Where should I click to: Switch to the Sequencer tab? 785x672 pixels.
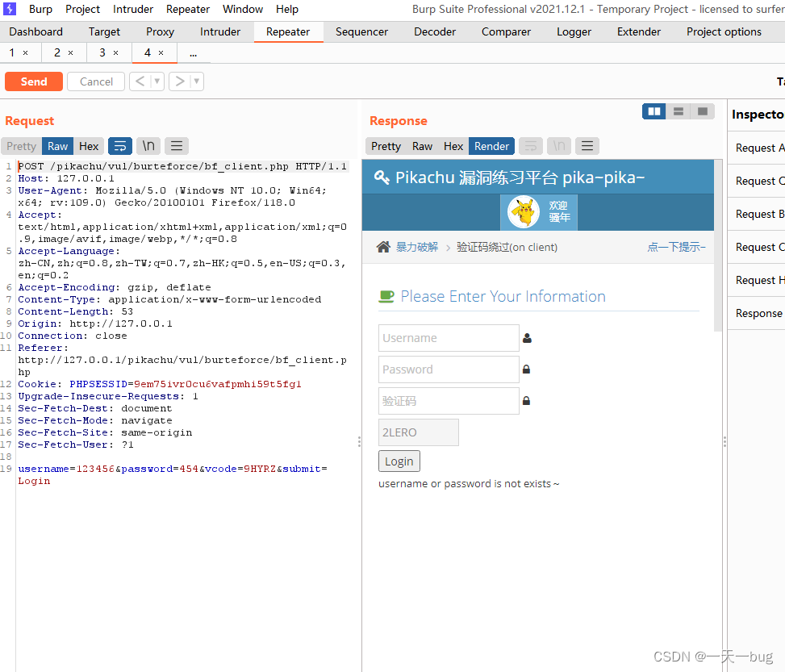[361, 32]
